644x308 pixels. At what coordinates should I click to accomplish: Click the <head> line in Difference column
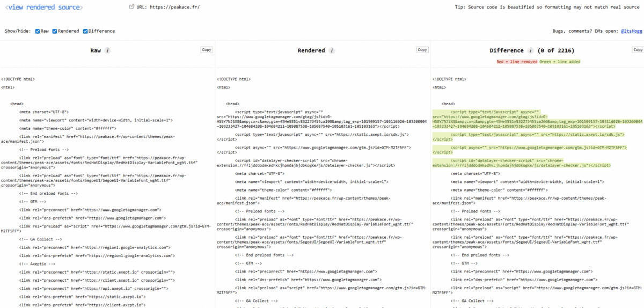click(x=448, y=104)
